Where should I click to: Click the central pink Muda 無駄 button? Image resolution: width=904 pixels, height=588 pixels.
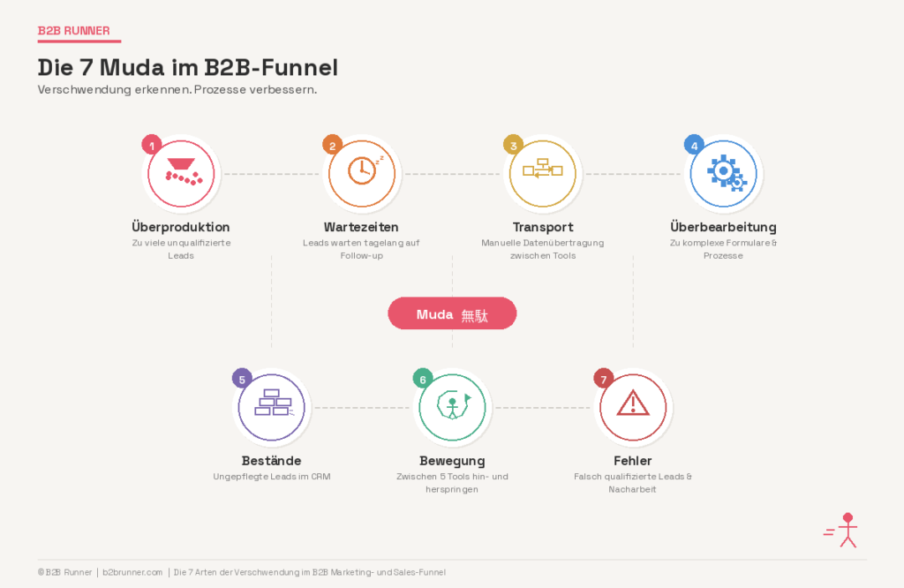(x=452, y=313)
